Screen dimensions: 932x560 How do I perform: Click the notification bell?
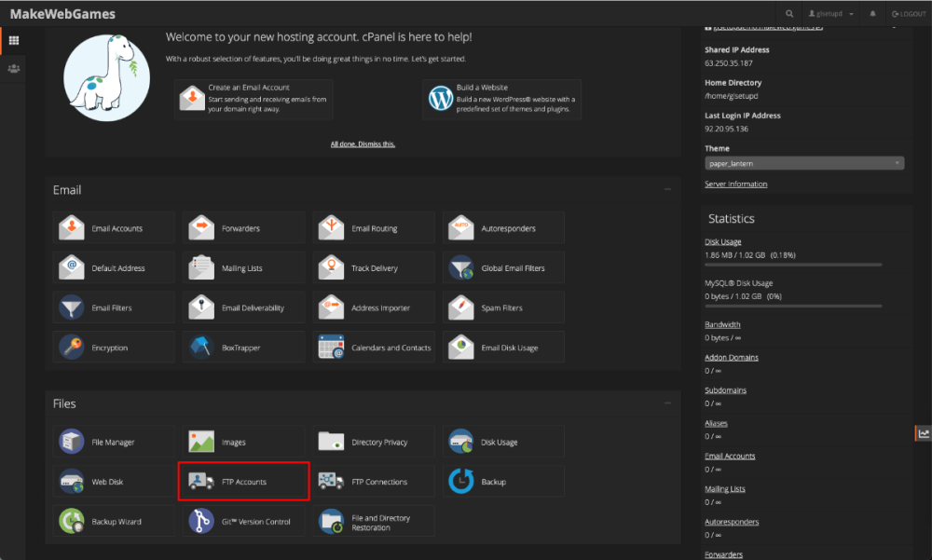pyautogui.click(x=870, y=13)
